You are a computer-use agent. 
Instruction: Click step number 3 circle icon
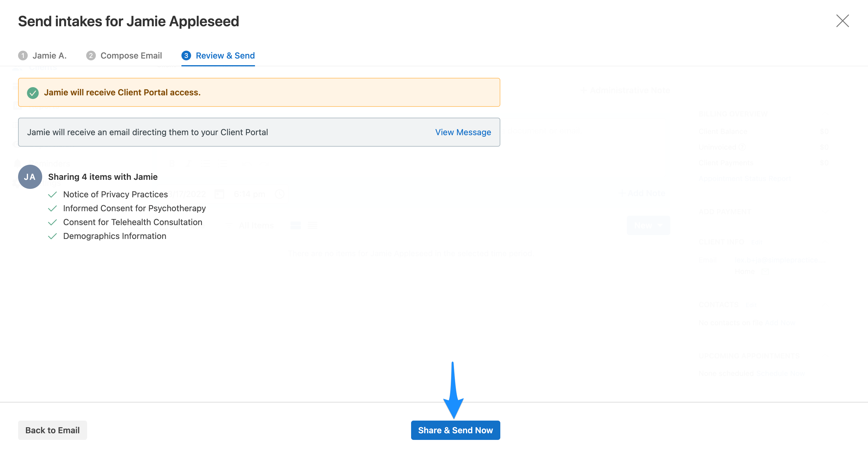186,56
